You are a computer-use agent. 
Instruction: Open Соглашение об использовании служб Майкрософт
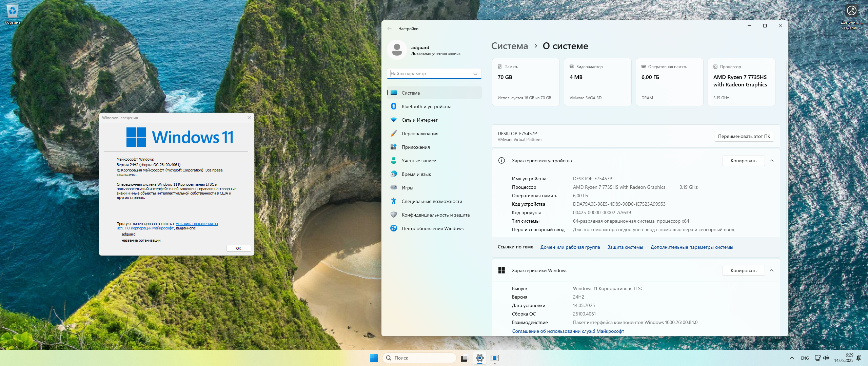click(568, 331)
